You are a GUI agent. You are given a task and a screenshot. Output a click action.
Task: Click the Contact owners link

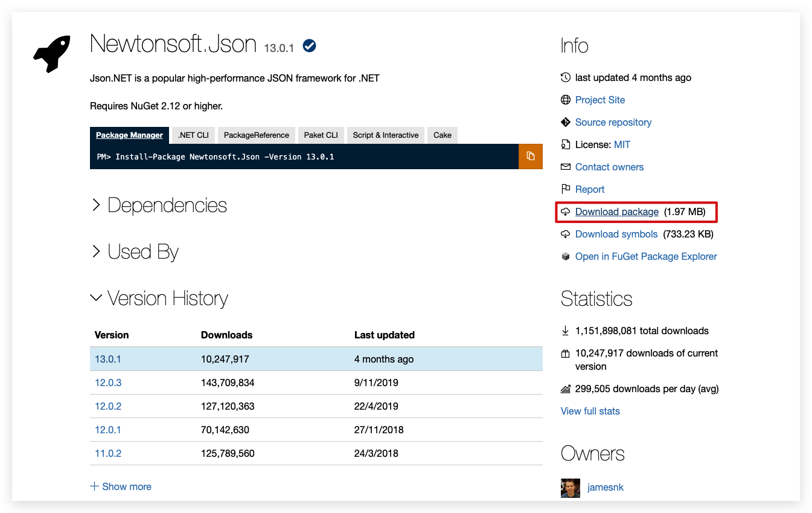coord(609,167)
